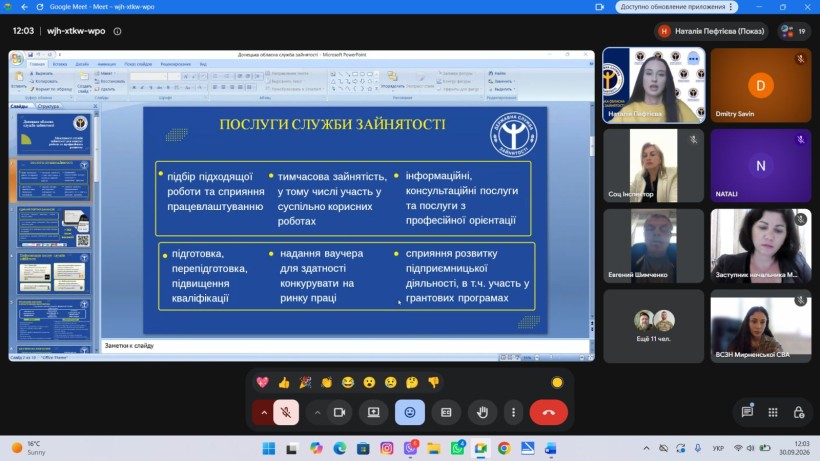The height and width of the screenshot is (461, 820).
Task: Raise your hand
Action: (482, 412)
